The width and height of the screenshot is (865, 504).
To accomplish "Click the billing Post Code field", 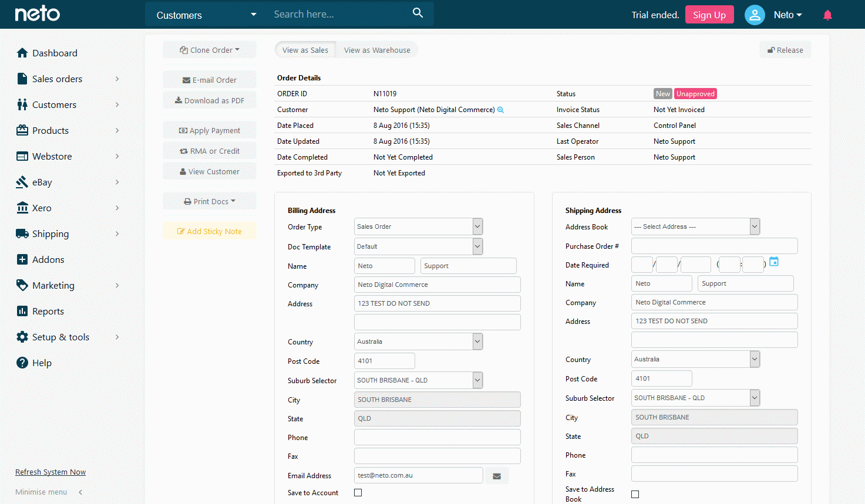I will coord(385,361).
